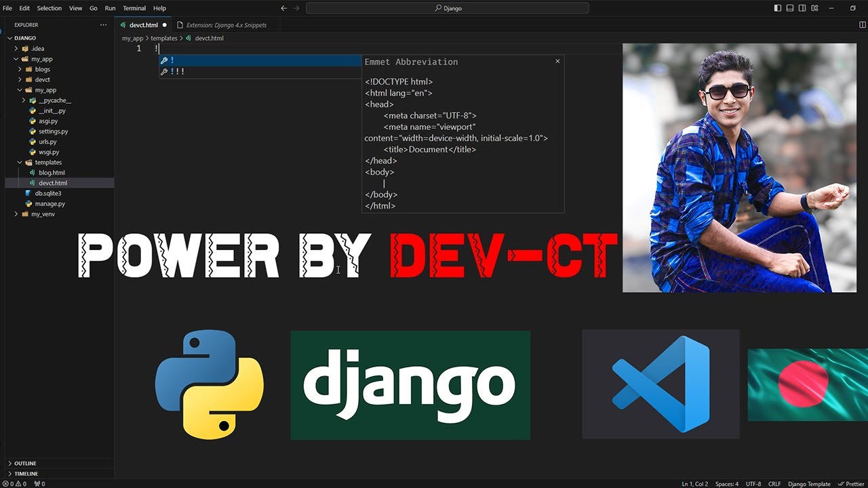Select the '!!!' Emmet suggestion
Viewport: 868px width, 488px height.
[x=260, y=71]
